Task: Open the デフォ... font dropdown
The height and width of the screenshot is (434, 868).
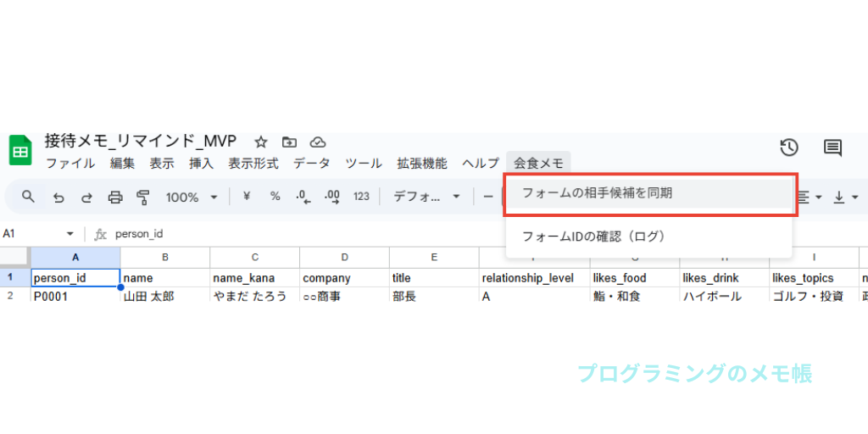Action: [427, 197]
